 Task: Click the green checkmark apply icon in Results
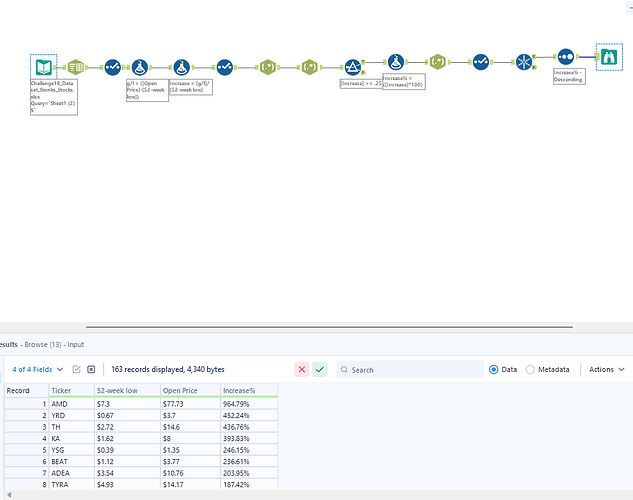(320, 369)
